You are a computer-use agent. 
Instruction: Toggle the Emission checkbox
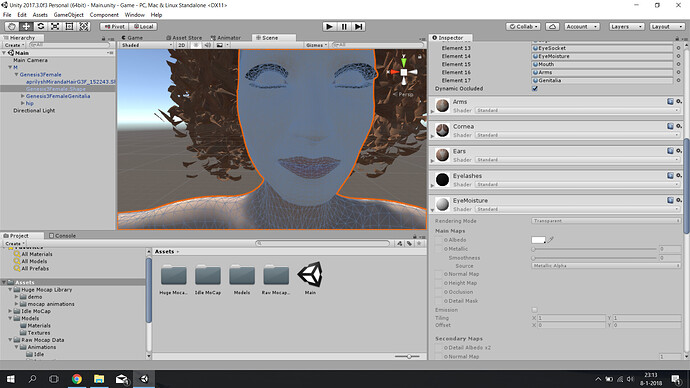(535, 310)
